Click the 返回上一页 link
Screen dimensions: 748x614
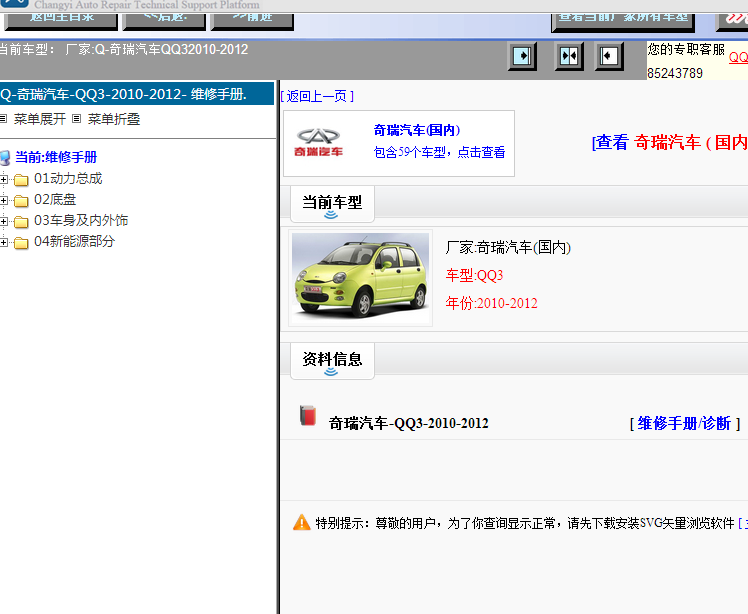tap(317, 96)
